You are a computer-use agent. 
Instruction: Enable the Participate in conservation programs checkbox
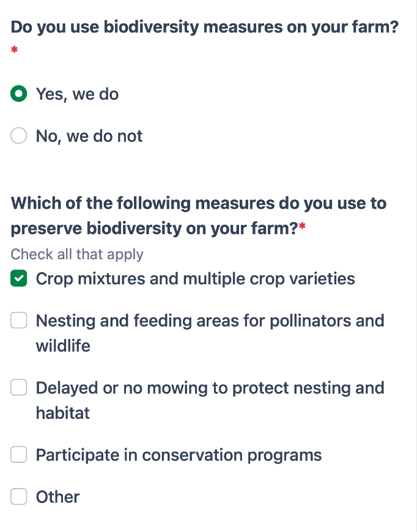[x=19, y=455]
